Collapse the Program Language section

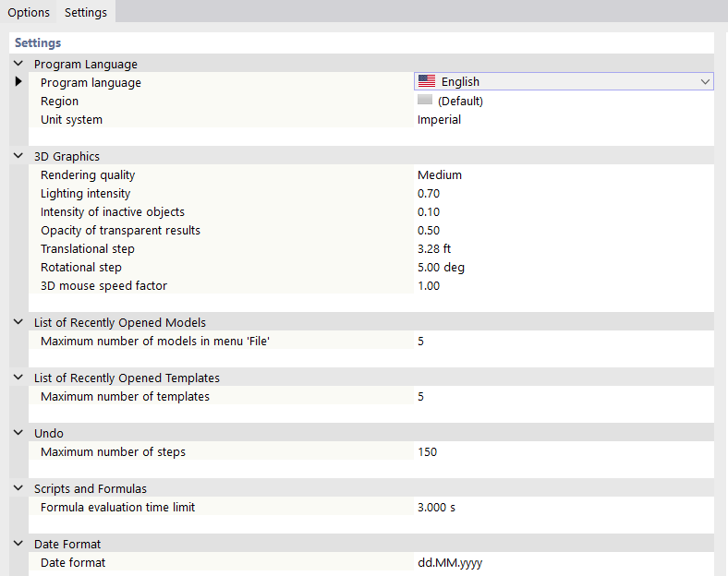18,64
